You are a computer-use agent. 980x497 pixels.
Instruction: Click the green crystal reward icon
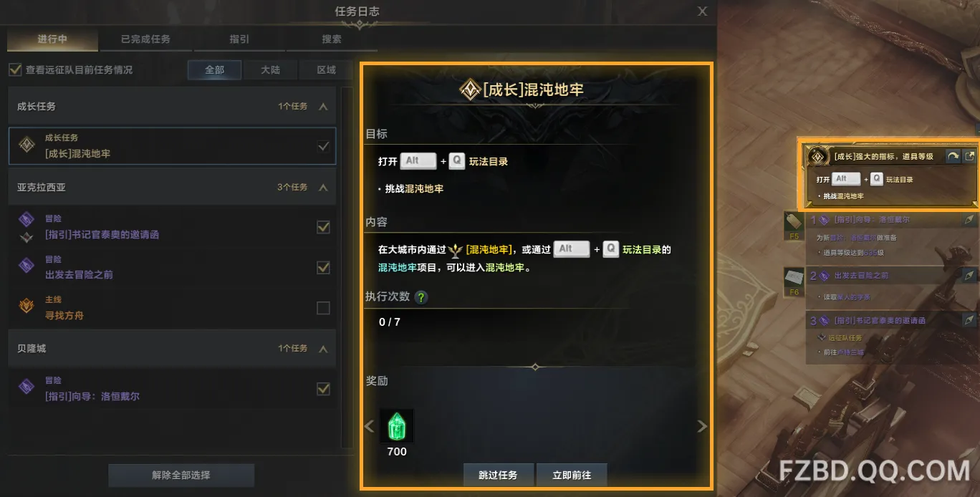tap(397, 426)
